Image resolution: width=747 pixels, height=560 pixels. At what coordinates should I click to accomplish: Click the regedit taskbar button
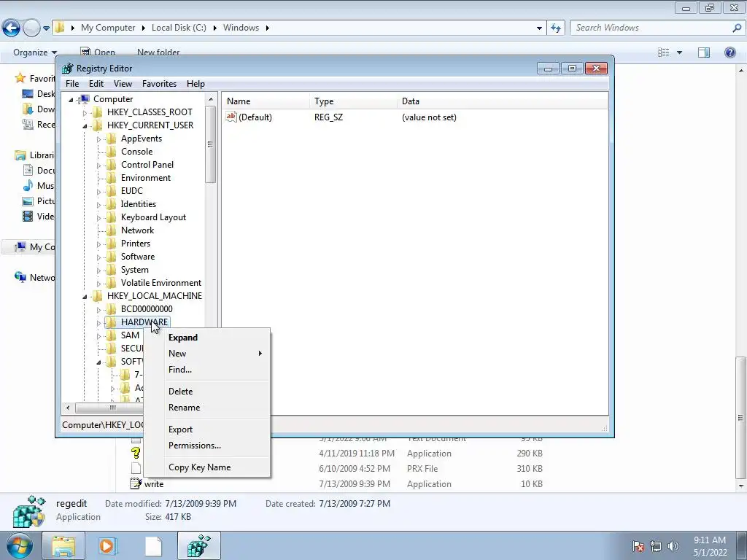click(198, 545)
